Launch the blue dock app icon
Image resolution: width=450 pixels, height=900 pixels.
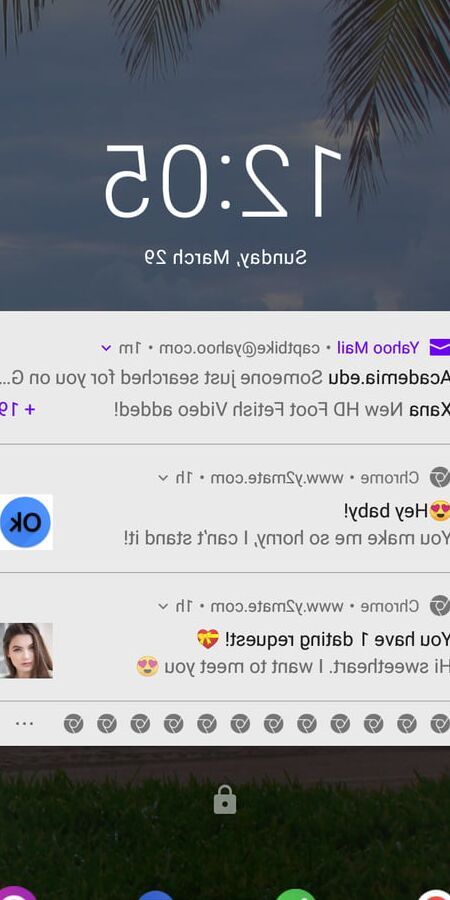(156, 895)
